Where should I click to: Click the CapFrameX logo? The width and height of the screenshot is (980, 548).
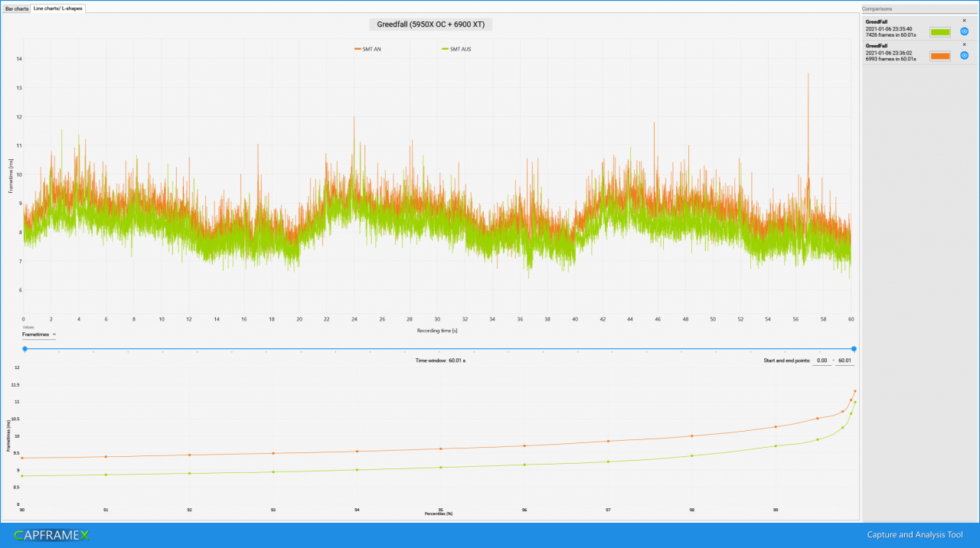tap(52, 535)
